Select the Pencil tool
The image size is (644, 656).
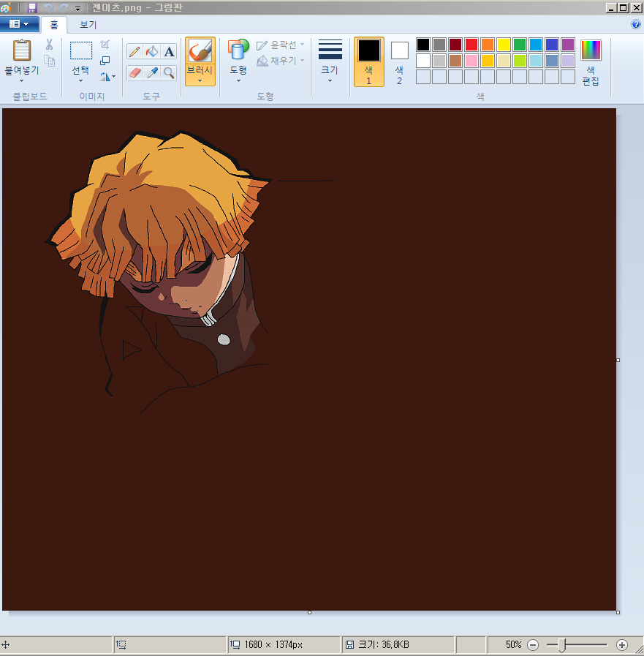135,51
